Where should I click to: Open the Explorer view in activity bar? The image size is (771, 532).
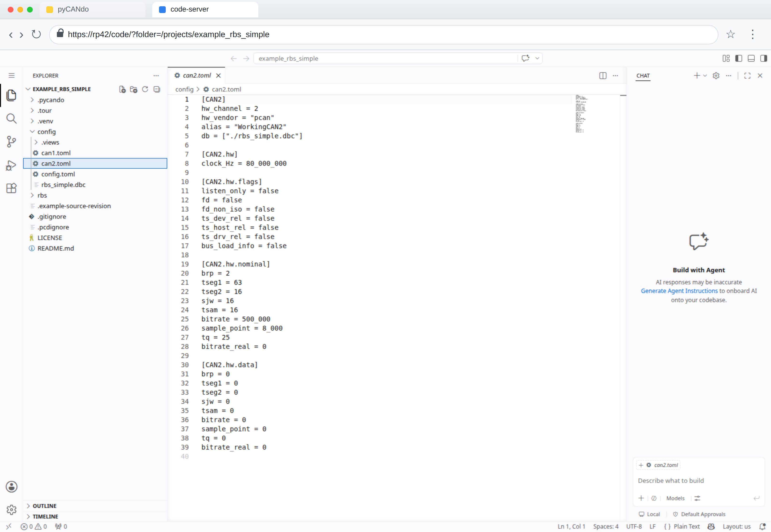point(11,95)
